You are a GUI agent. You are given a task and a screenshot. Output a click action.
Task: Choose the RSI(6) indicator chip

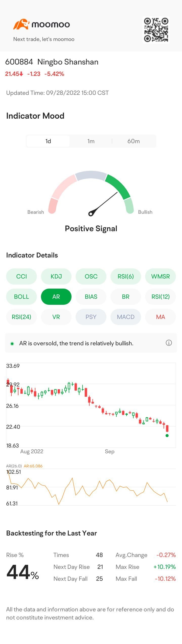[x=126, y=276]
